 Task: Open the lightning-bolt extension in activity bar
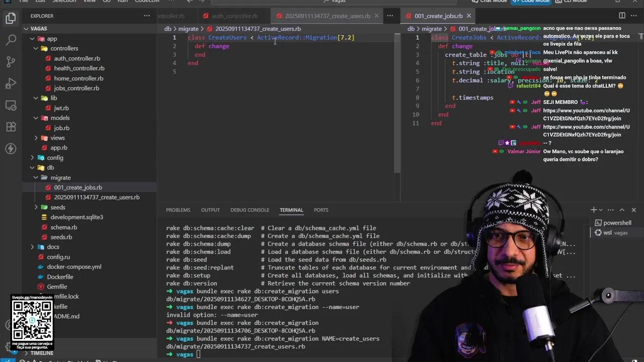tap(11, 148)
